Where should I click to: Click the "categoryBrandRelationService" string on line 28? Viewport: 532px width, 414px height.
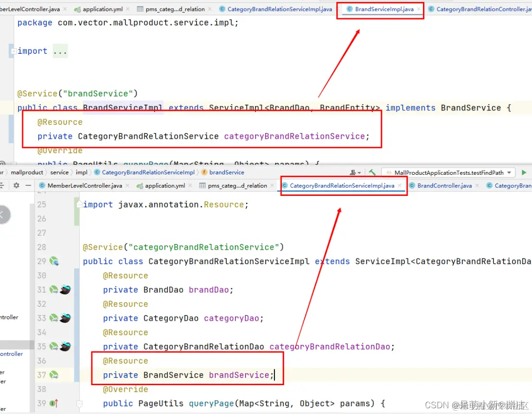204,247
